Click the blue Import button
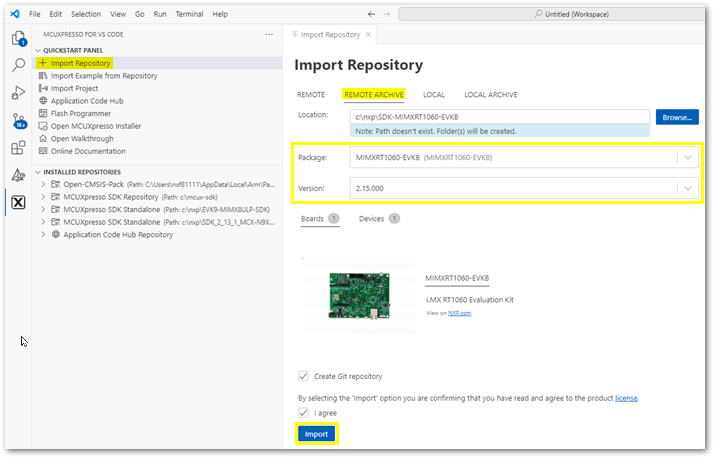Screen dimensions: 714x458 316,434
